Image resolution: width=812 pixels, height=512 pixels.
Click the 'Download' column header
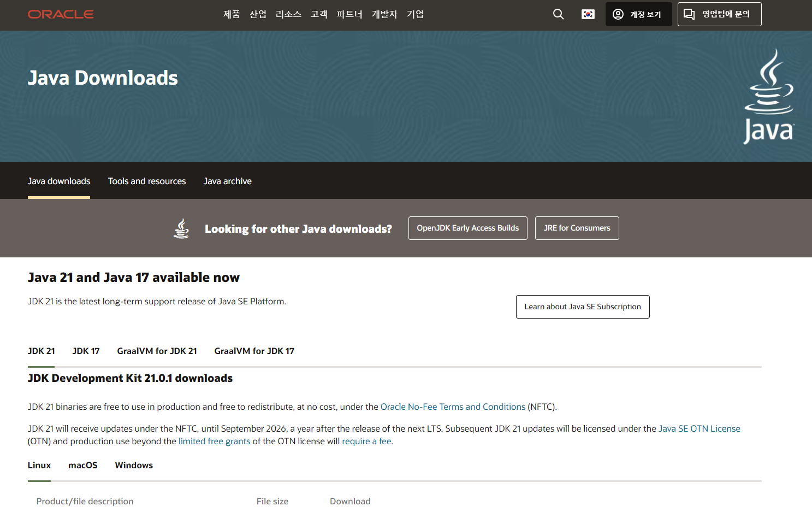(x=350, y=501)
